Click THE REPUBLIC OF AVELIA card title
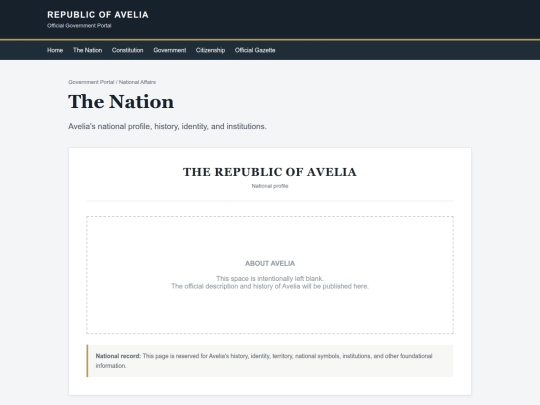Screen dimensions: 540x405 click(x=270, y=172)
